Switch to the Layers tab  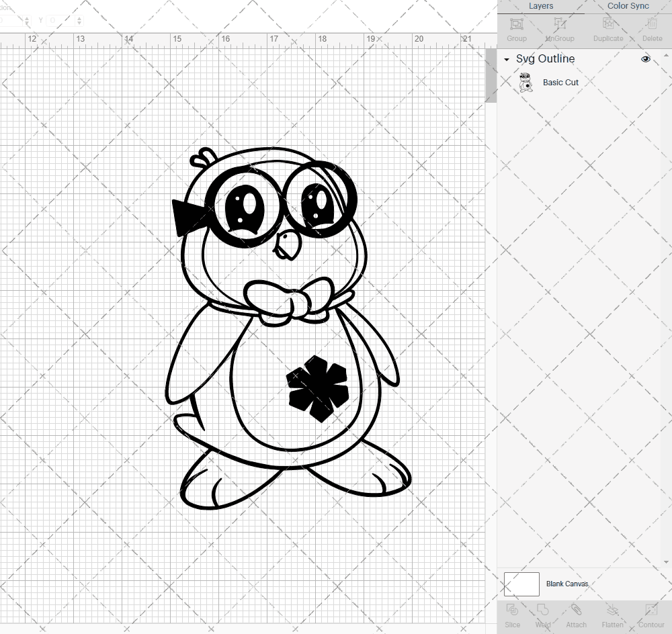(x=541, y=6)
